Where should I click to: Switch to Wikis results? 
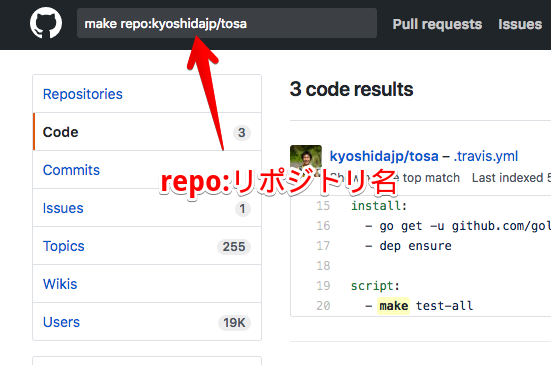click(x=147, y=284)
